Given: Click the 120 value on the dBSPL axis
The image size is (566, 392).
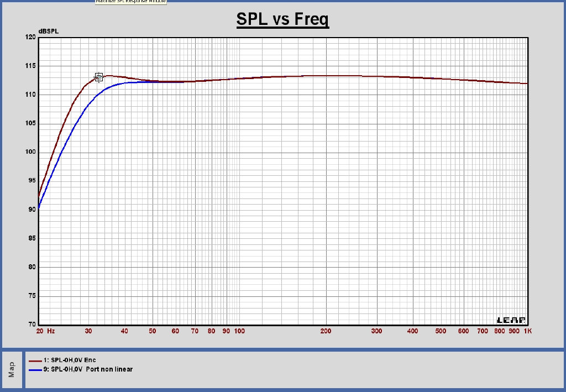Looking at the screenshot, I should [30, 38].
